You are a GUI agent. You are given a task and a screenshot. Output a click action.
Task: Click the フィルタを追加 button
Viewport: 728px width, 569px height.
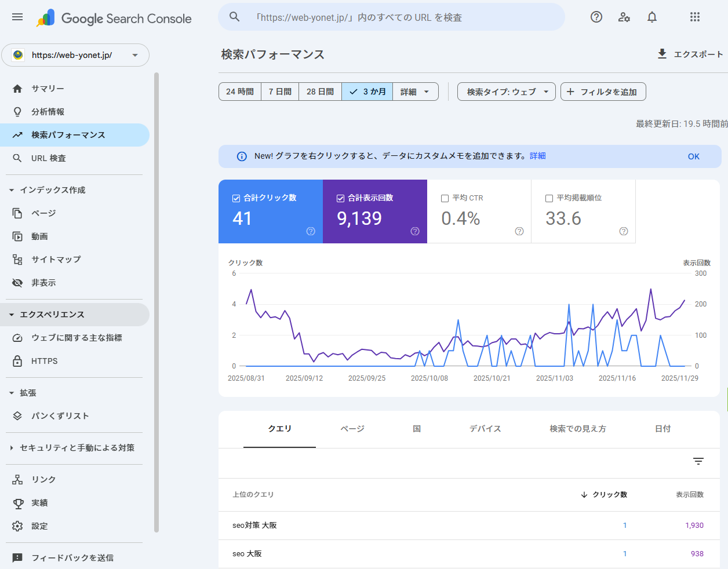pos(603,92)
